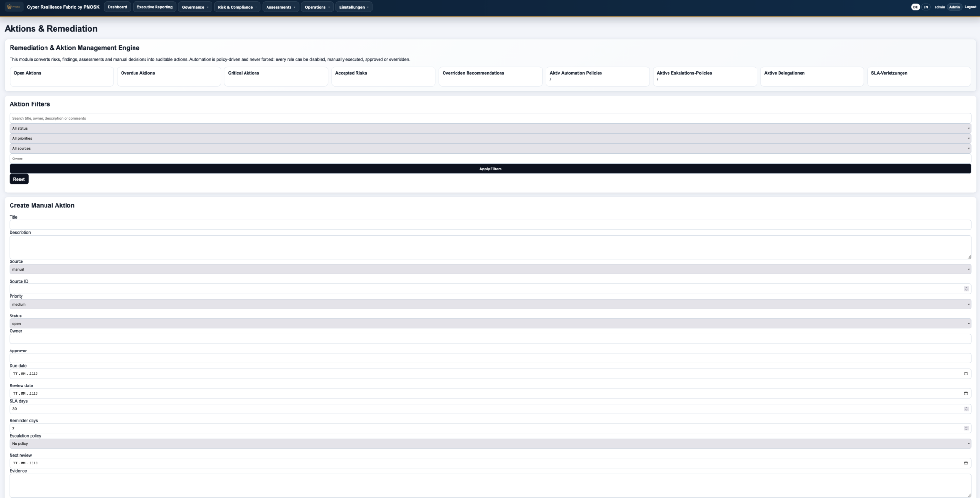This screenshot has width=980, height=498.
Task: Click the Reset button
Action: (19, 179)
